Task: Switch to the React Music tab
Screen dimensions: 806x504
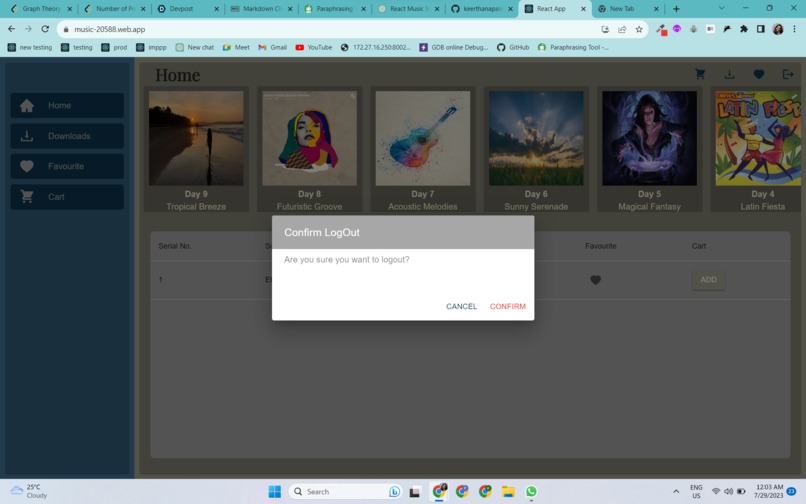Action: 408,9
